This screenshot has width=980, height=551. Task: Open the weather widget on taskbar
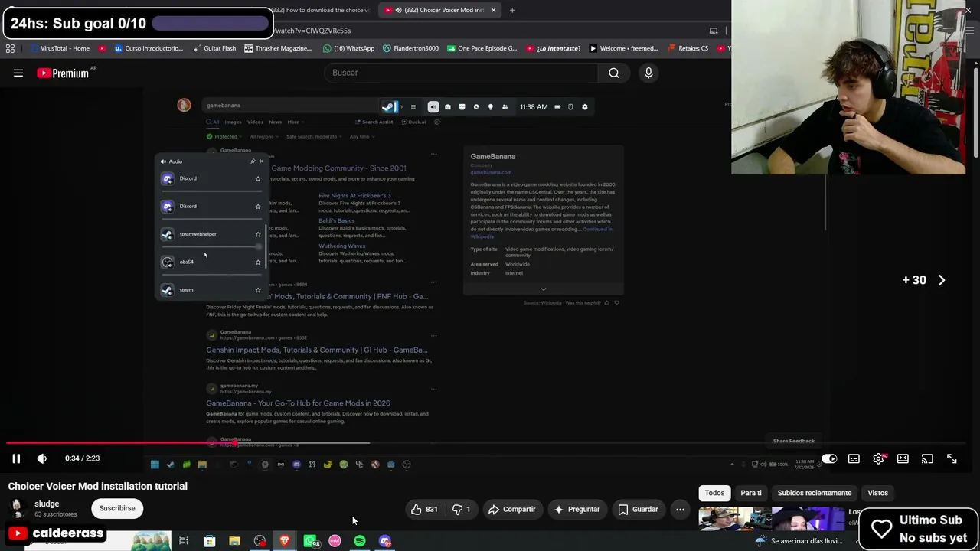click(800, 541)
